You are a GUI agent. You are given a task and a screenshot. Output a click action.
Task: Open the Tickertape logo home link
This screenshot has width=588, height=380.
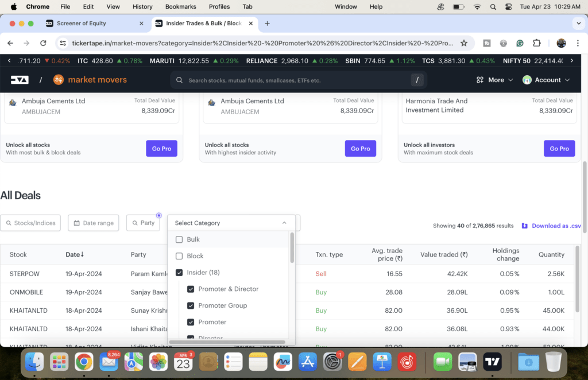click(x=20, y=80)
